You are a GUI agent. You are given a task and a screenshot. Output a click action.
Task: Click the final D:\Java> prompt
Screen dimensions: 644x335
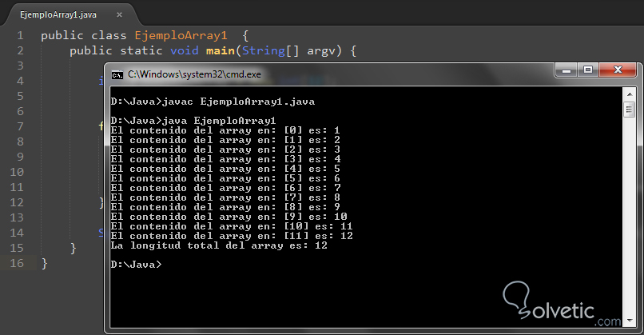point(137,265)
